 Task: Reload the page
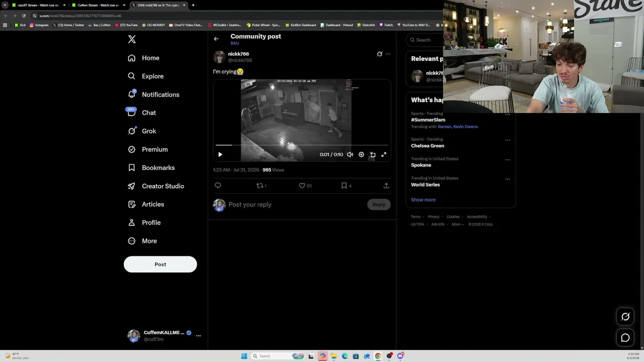24,16
